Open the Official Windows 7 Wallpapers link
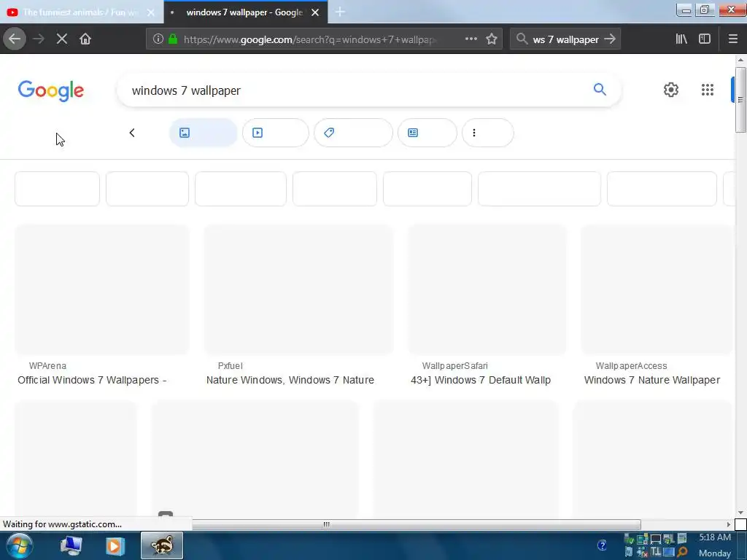The image size is (747, 560). point(92,380)
